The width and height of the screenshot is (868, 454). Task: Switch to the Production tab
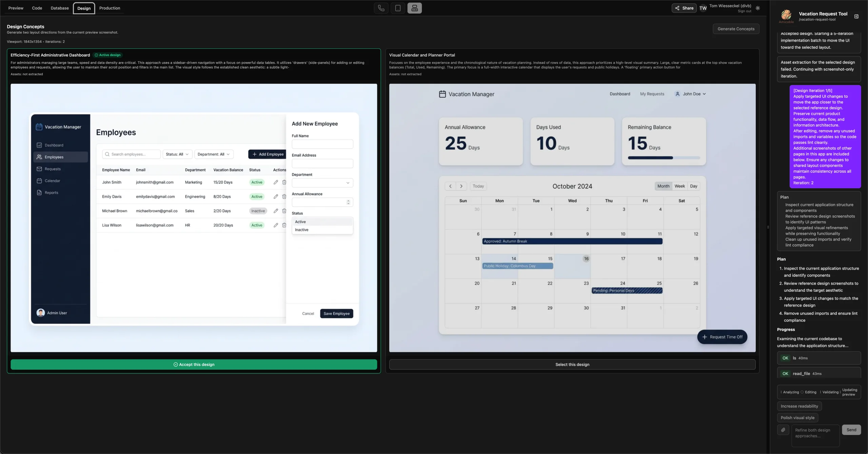pyautogui.click(x=110, y=8)
